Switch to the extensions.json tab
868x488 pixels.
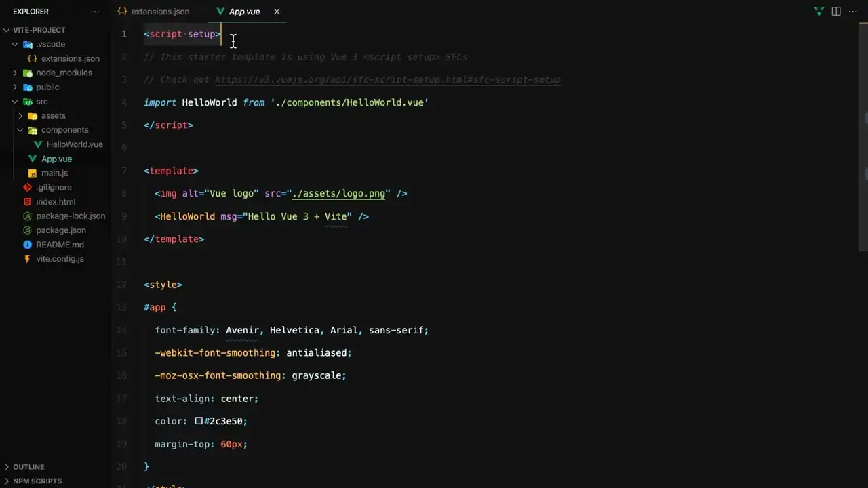(x=160, y=12)
